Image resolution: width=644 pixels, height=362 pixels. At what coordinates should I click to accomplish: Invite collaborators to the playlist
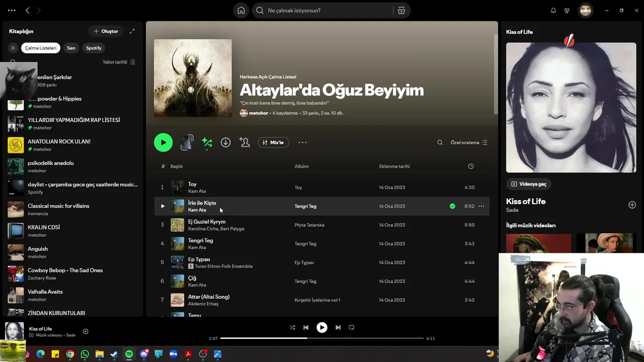coord(245,142)
